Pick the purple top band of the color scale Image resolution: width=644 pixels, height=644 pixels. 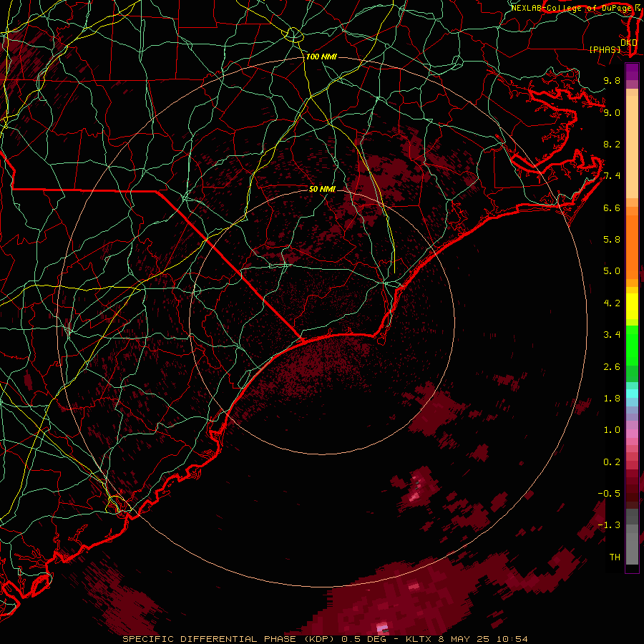point(632,72)
